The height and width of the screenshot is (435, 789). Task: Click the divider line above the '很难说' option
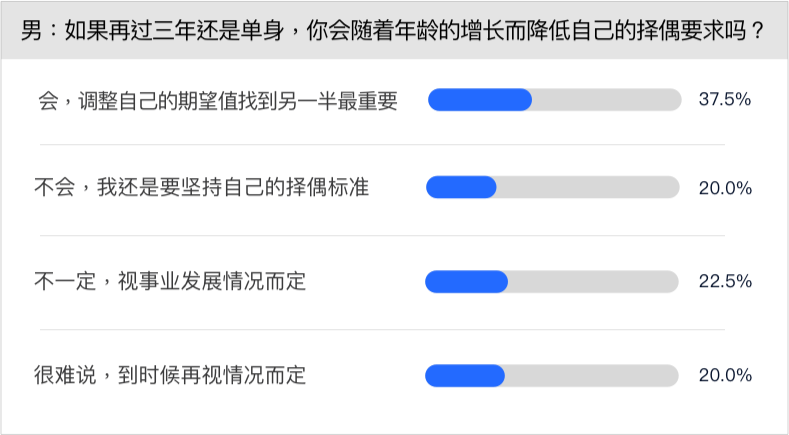pos(394,330)
